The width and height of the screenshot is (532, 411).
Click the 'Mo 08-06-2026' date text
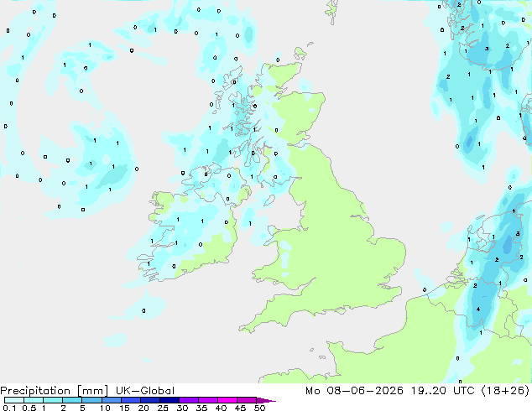coord(355,391)
